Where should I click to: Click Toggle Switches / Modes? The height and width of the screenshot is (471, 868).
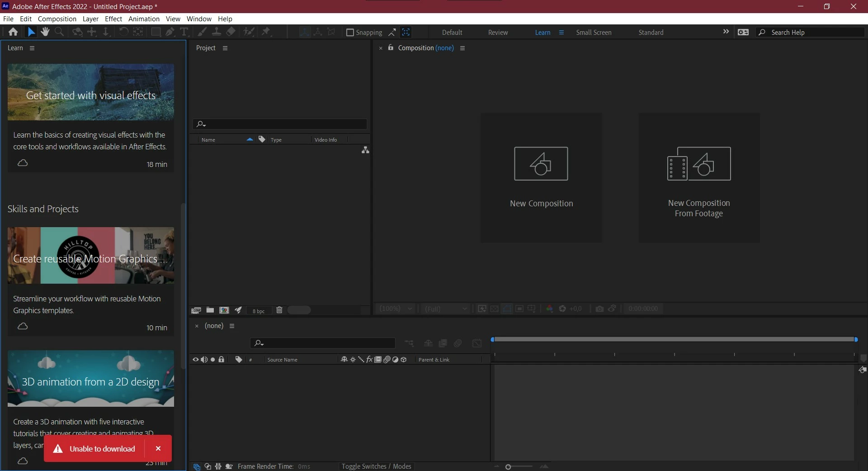(x=376, y=466)
